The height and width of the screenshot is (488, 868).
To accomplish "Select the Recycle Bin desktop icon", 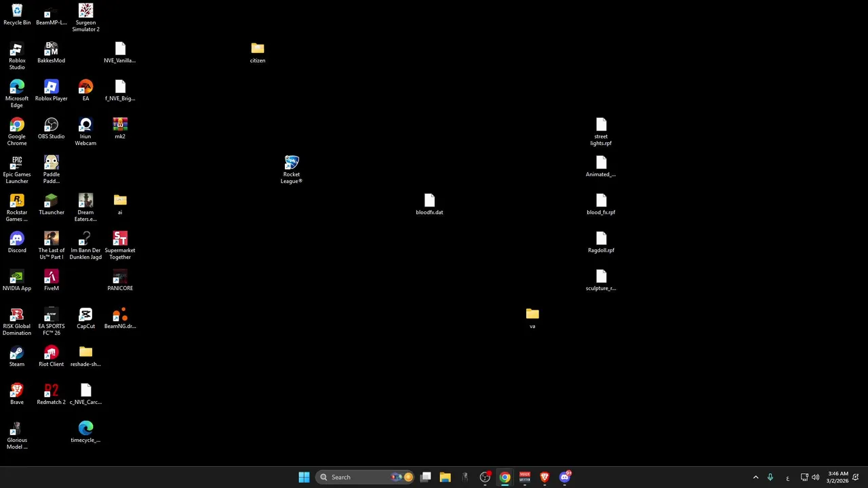I will (x=17, y=15).
